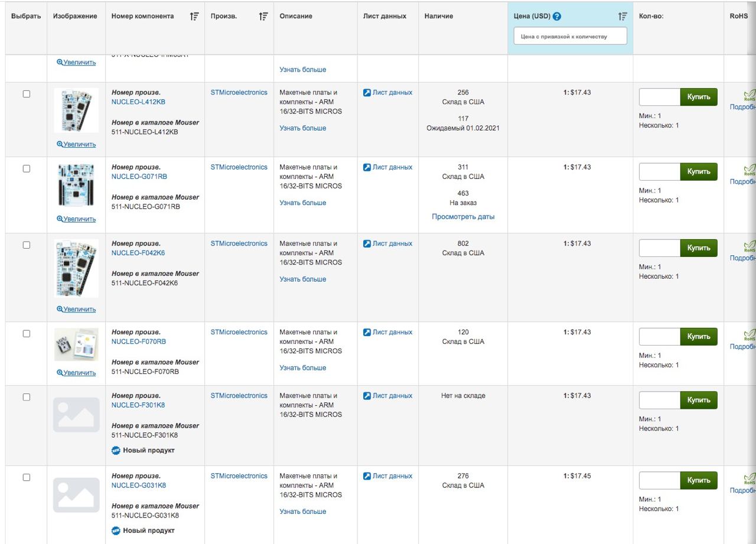This screenshot has width=756, height=544.
Task: Click the $17.45 price of NUCLEO-G031K8
Action: 581,477
